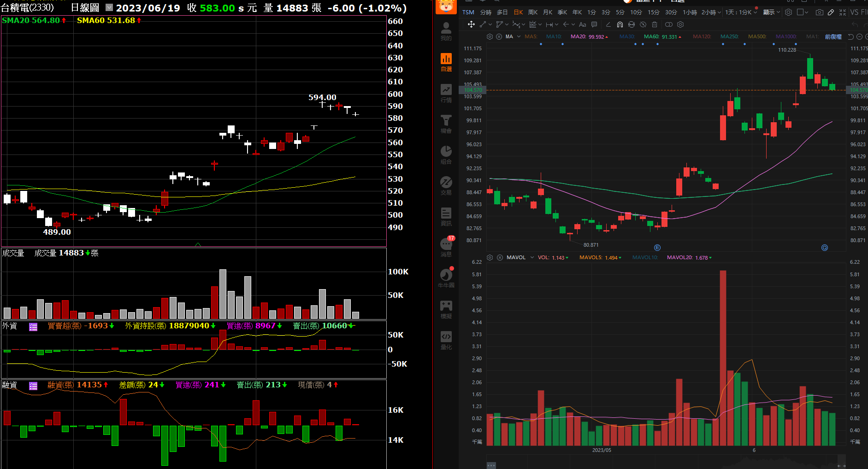This screenshot has width=868, height=469.
Task: Add a comment bubble annotation
Action: point(594,24)
